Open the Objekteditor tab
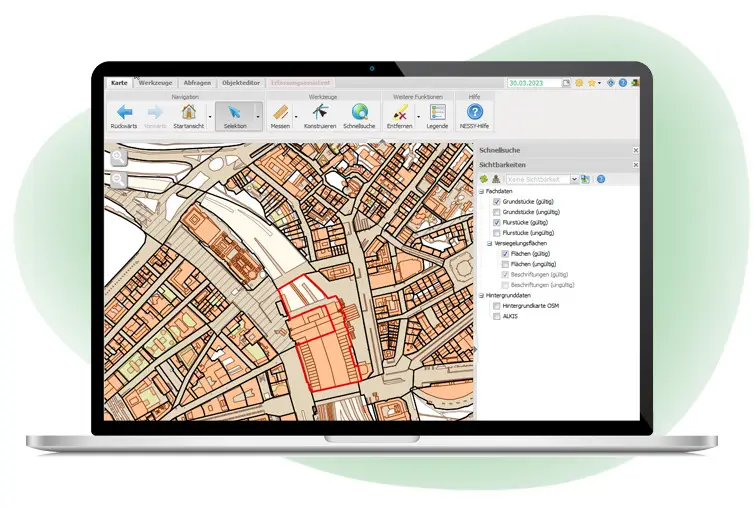This screenshot has width=754, height=508. (x=239, y=83)
